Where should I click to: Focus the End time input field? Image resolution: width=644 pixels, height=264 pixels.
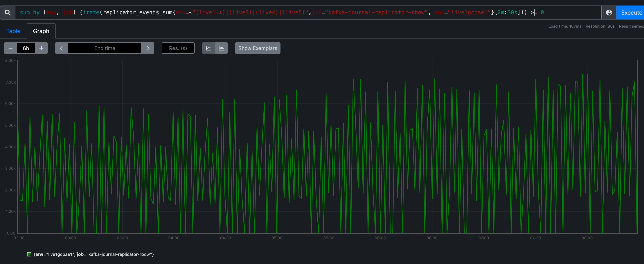(105, 48)
